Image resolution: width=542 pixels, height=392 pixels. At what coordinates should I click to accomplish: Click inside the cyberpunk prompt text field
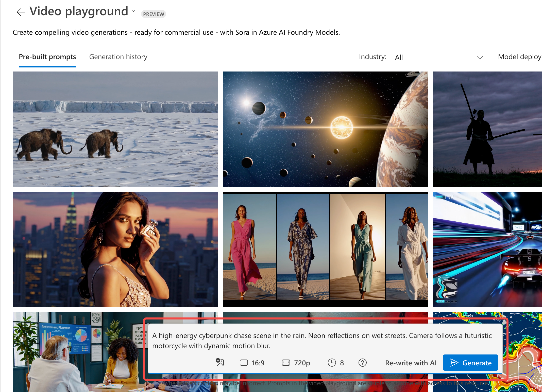click(x=322, y=341)
